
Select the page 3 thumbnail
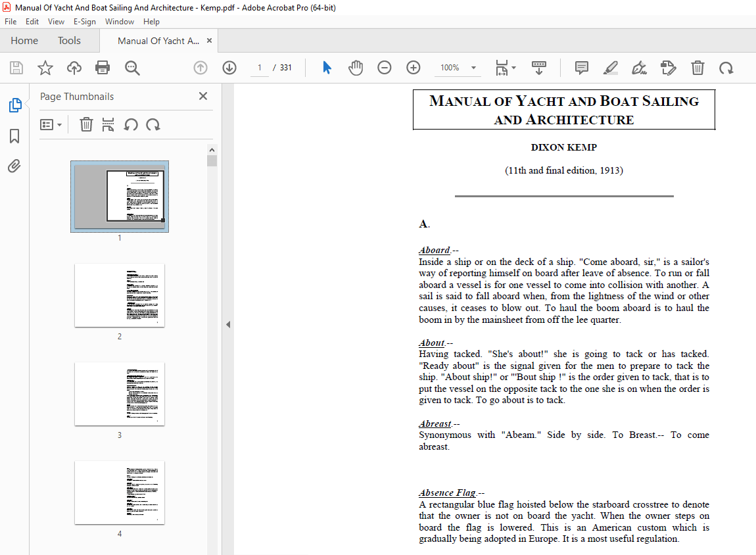click(x=119, y=393)
